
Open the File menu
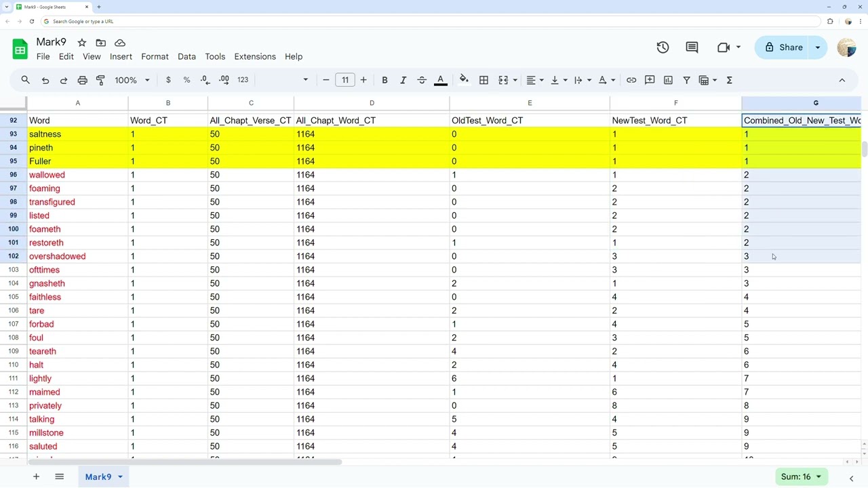tap(43, 57)
